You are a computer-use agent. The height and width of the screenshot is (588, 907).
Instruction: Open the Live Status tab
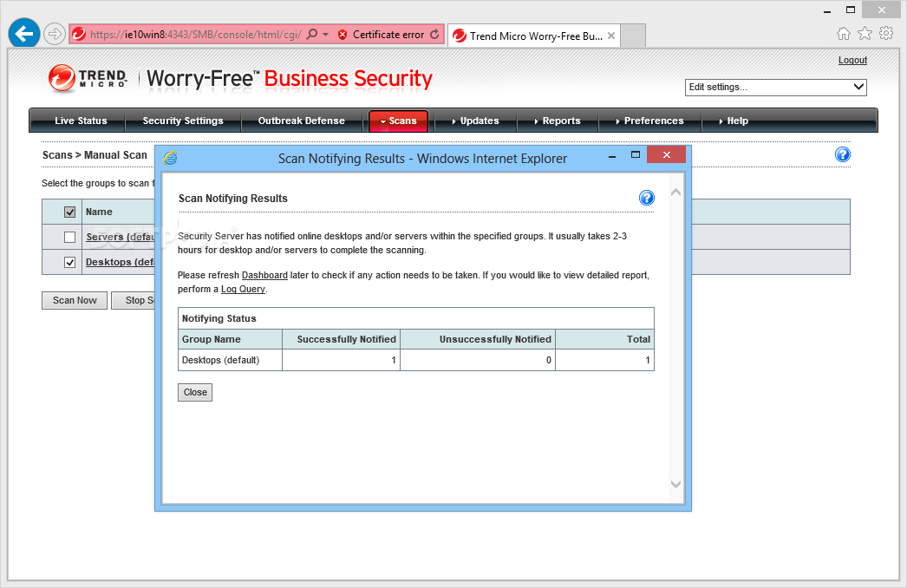pos(81,121)
